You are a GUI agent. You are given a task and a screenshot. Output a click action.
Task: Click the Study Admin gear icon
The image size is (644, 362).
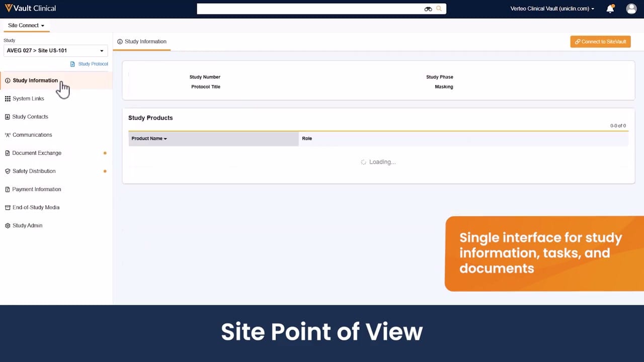click(x=8, y=225)
